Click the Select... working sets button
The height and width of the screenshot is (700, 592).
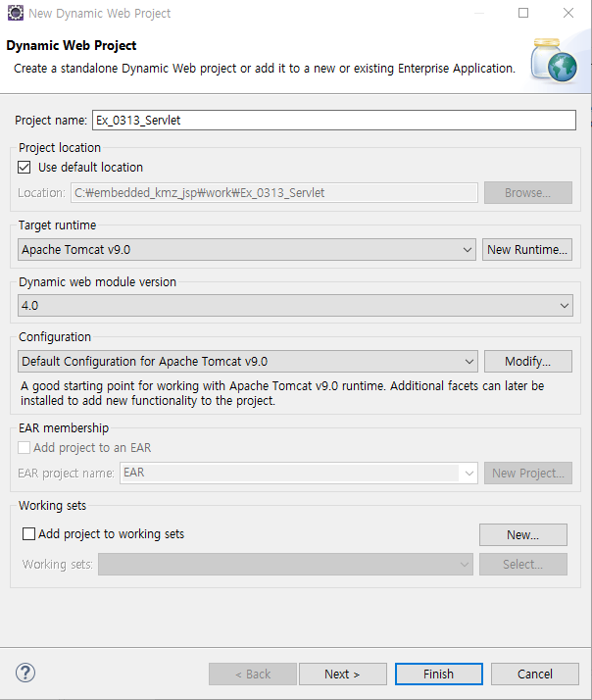(x=523, y=565)
